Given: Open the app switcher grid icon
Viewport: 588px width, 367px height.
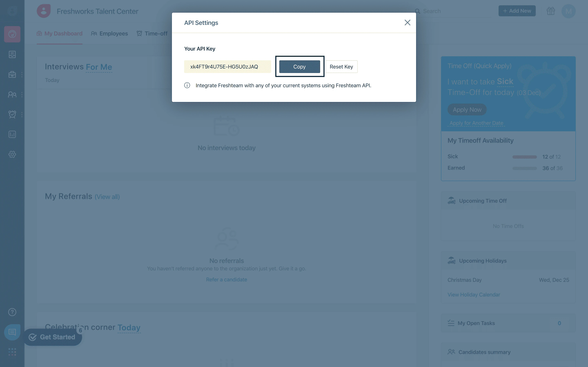Looking at the screenshot, I should (x=12, y=352).
